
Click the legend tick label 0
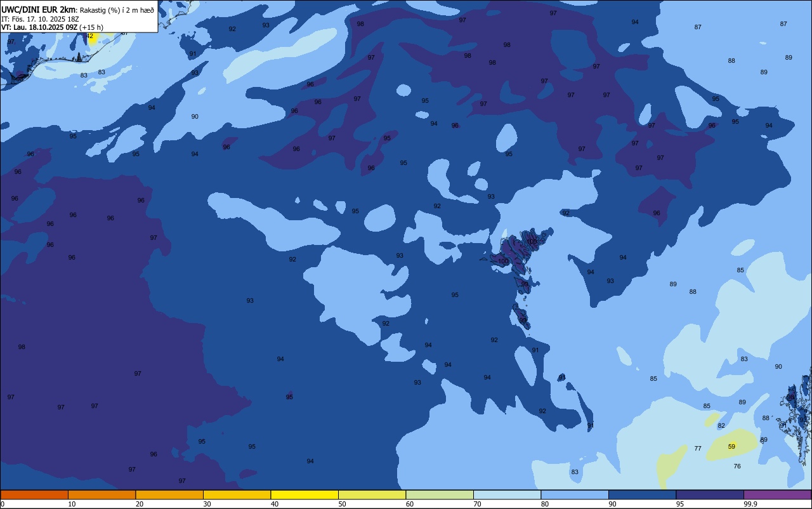[x=3, y=504]
